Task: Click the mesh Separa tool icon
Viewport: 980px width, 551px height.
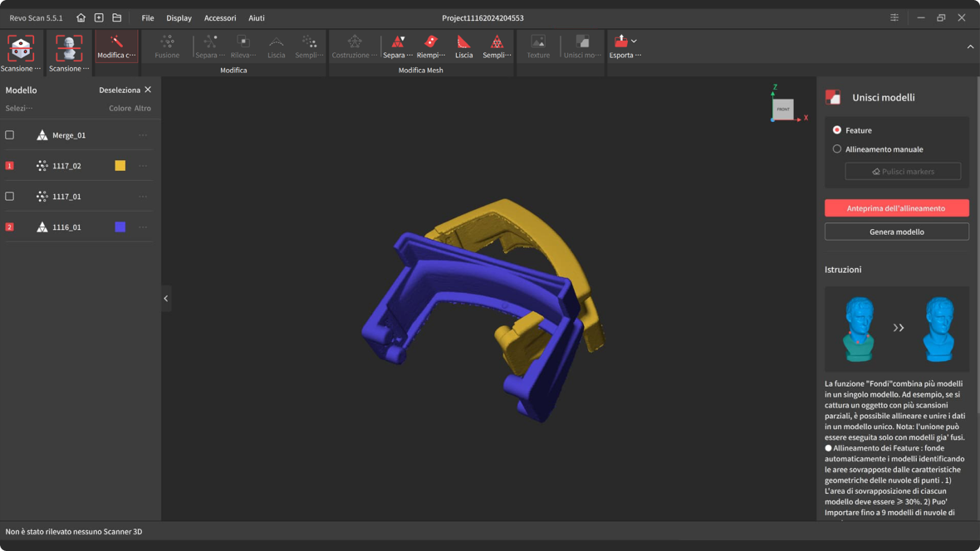Action: (398, 42)
